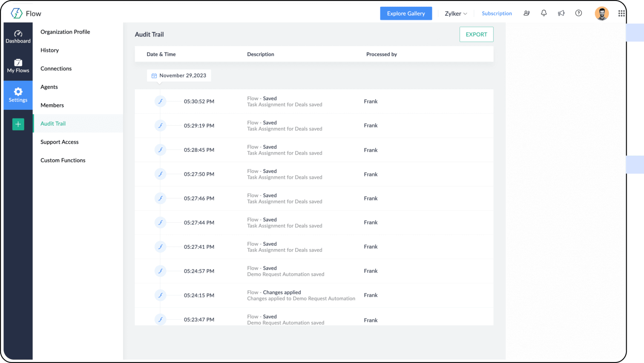Click the flow icon beside the 05:30:52 PM entry
The height and width of the screenshot is (363, 644).
(x=161, y=101)
